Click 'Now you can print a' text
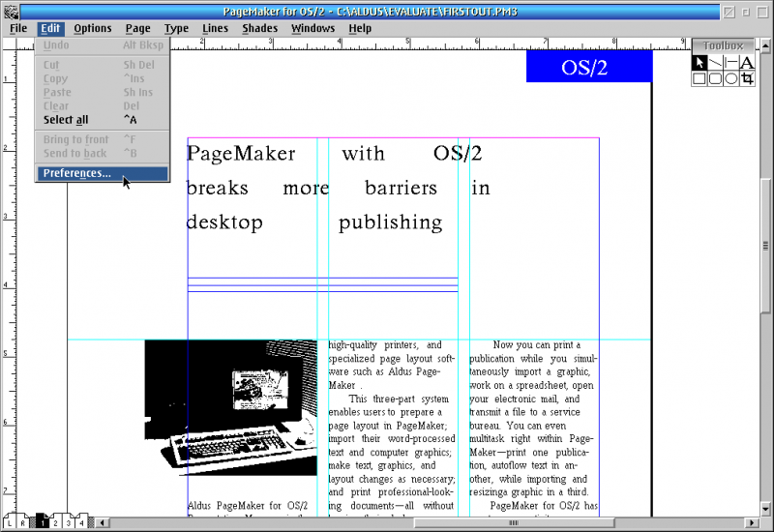Image resolution: width=774 pixels, height=532 pixels. [537, 345]
